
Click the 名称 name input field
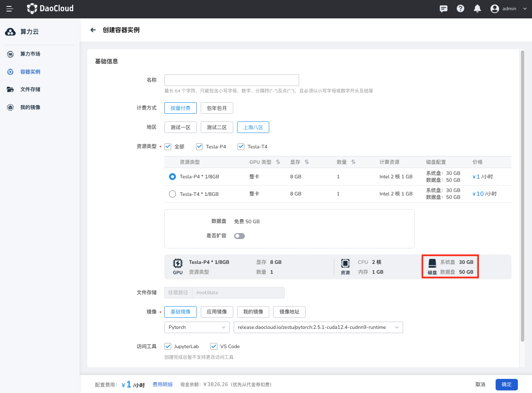click(232, 80)
